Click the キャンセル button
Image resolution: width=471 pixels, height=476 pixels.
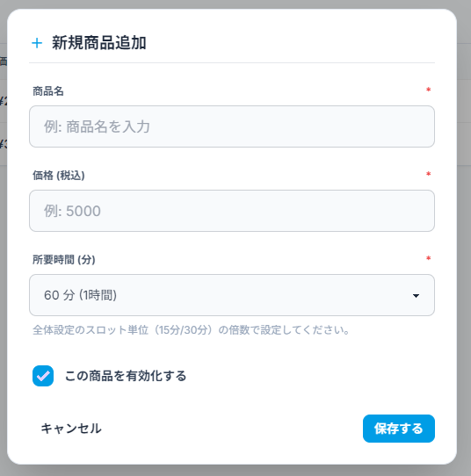coord(71,429)
